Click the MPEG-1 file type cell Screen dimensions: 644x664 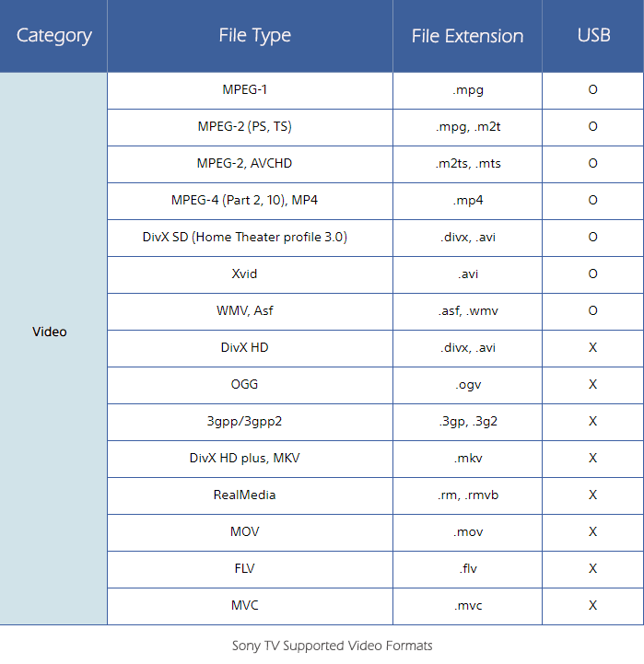[x=245, y=90]
